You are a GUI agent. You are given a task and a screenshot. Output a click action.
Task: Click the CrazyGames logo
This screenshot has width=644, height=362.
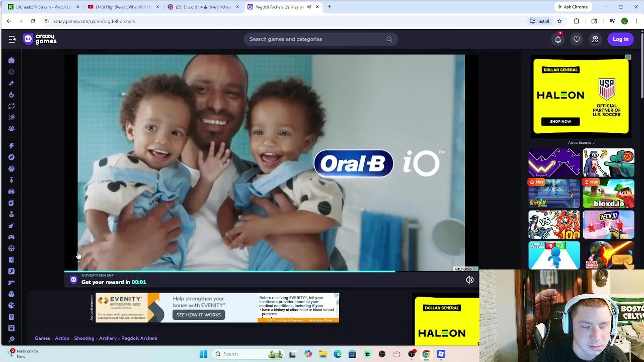[40, 39]
